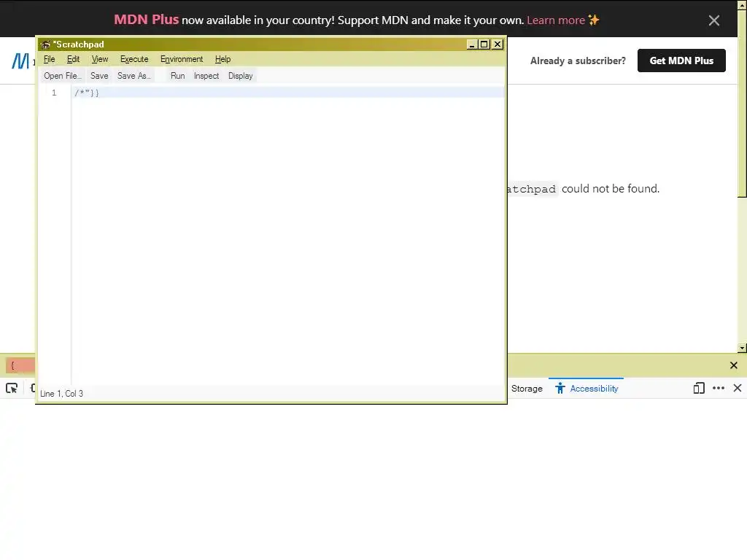Click the browser page scroll up arrow
Viewport: 747px width, 560px height.
click(742, 4)
